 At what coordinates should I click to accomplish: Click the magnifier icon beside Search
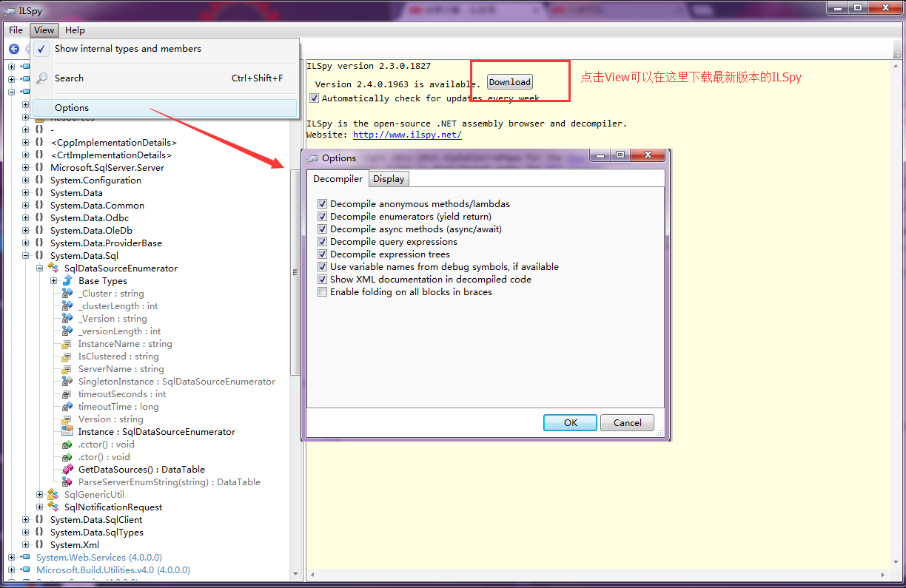(x=42, y=78)
